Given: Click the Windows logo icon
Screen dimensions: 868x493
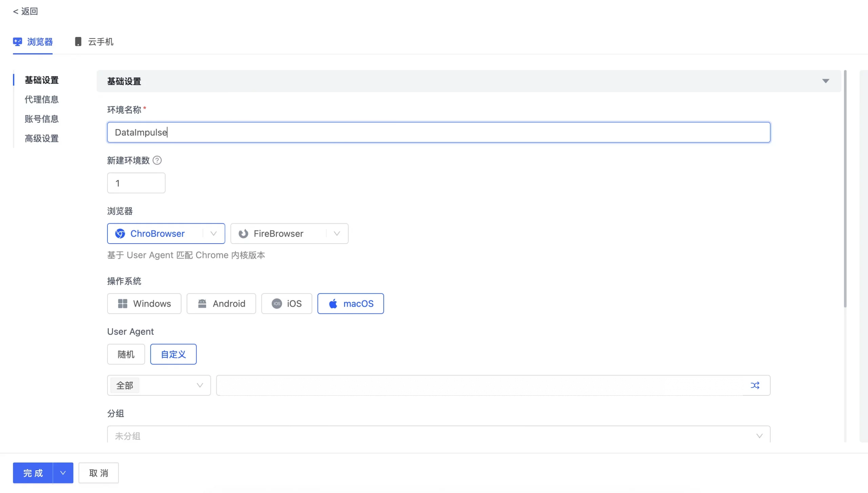Looking at the screenshot, I should pyautogui.click(x=122, y=304).
